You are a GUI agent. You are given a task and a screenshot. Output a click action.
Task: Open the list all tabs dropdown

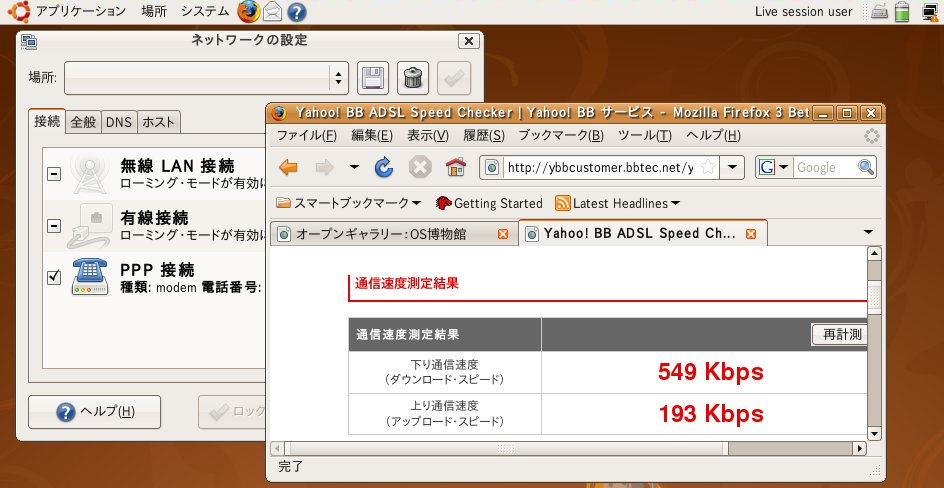(x=868, y=232)
